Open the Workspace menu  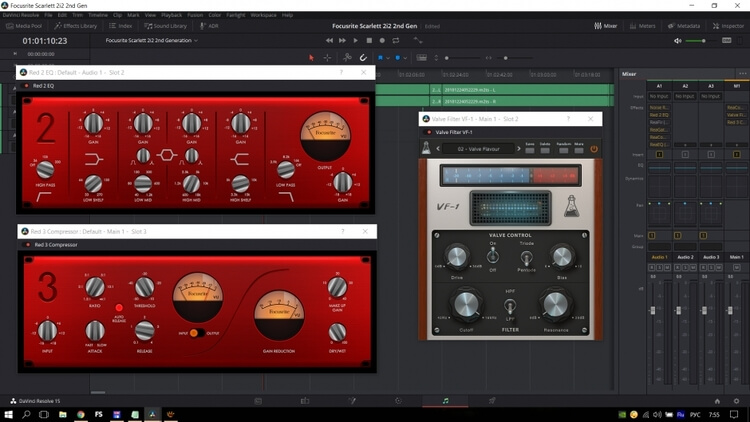(x=264, y=15)
